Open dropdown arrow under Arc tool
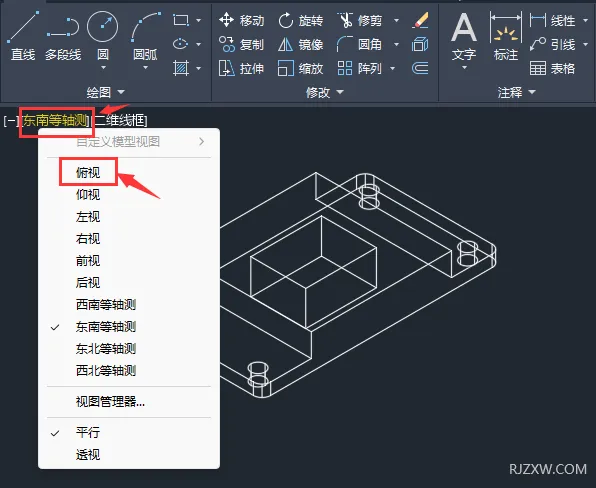This screenshot has width=596, height=488. coord(145,68)
